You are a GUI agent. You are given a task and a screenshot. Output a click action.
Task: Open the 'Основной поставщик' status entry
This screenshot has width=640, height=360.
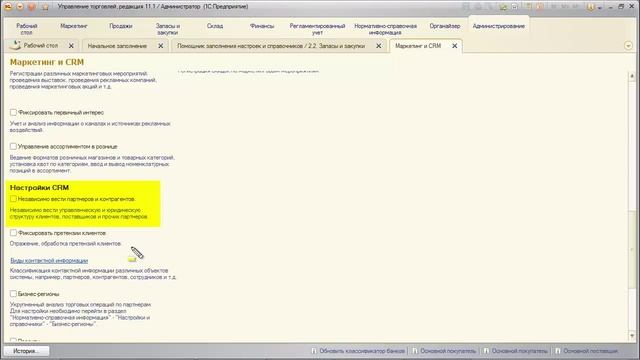[x=590, y=351]
